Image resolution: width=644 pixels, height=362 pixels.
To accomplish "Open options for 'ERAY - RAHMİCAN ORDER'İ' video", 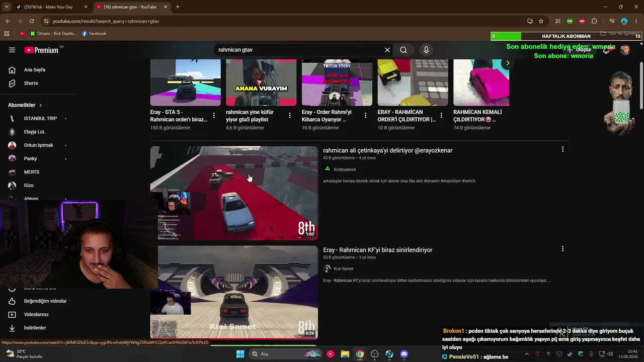I will pos(441,116).
